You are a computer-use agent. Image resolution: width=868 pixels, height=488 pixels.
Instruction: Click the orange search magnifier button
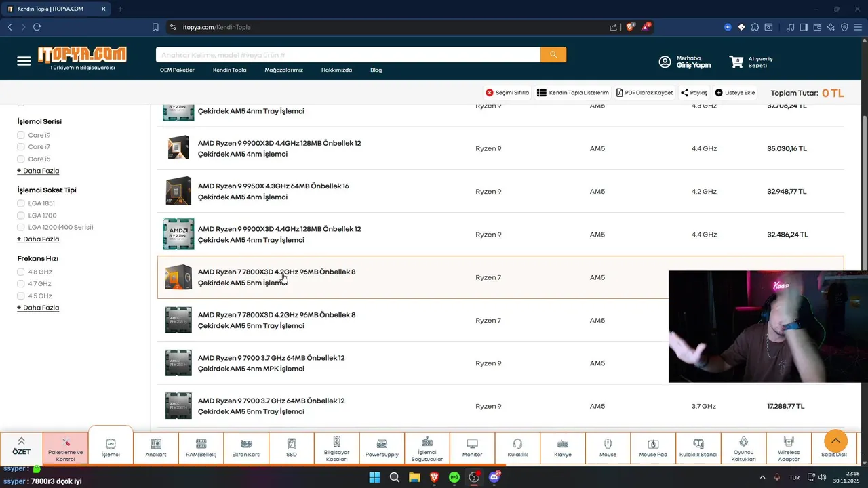click(553, 54)
